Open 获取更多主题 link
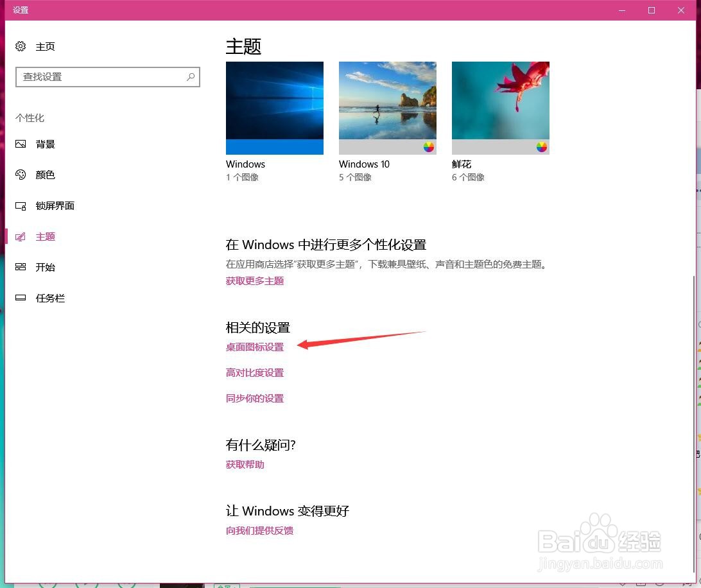701x588 pixels. (255, 281)
